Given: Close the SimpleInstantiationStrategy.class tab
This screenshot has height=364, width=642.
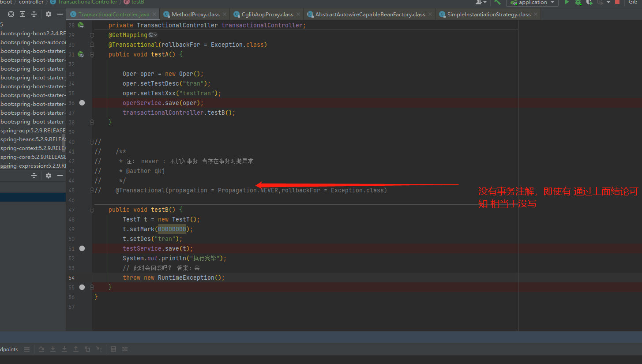Looking at the screenshot, I should click(x=536, y=15).
